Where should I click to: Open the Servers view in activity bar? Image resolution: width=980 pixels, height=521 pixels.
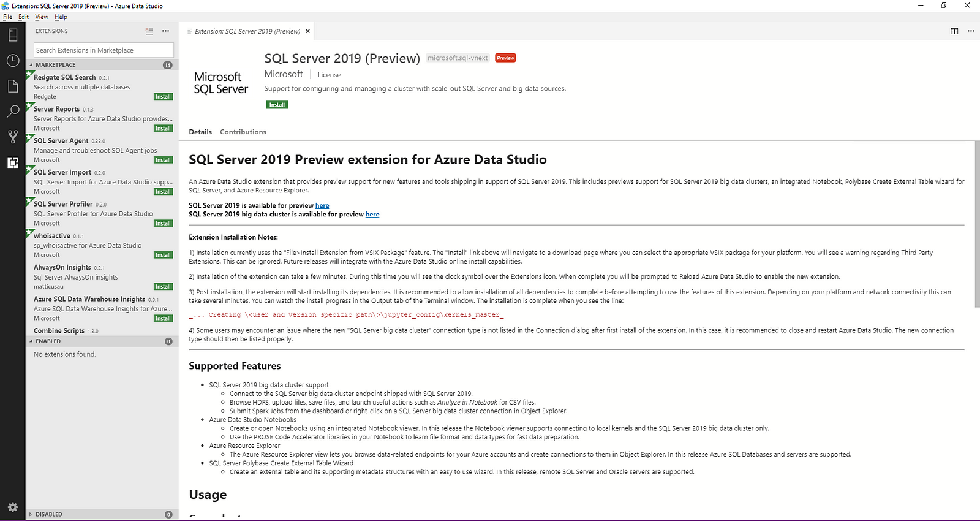pyautogui.click(x=13, y=35)
